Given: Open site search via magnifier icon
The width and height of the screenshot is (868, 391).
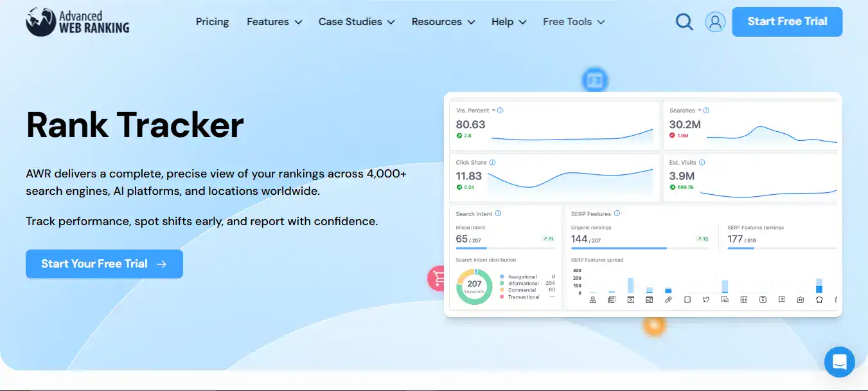Looking at the screenshot, I should point(684,22).
